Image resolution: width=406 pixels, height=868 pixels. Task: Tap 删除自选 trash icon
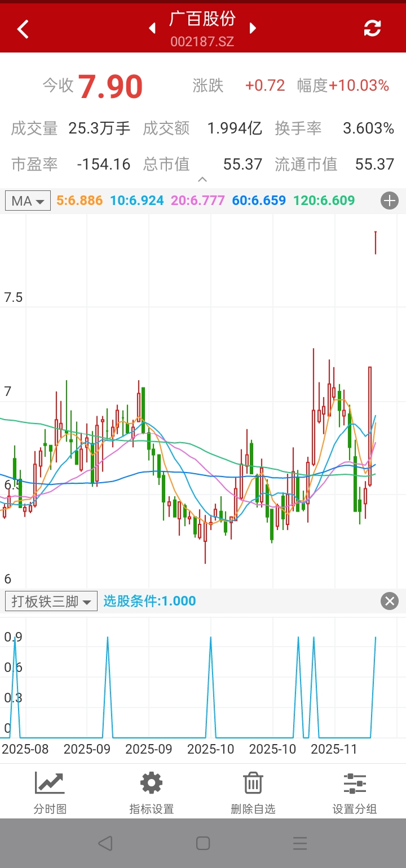click(253, 793)
